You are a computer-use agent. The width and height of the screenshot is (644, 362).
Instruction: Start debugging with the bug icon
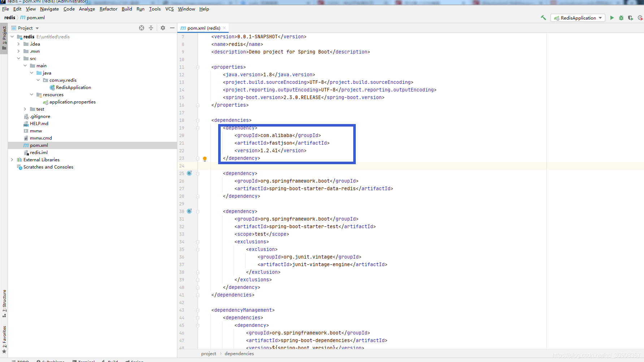click(621, 18)
